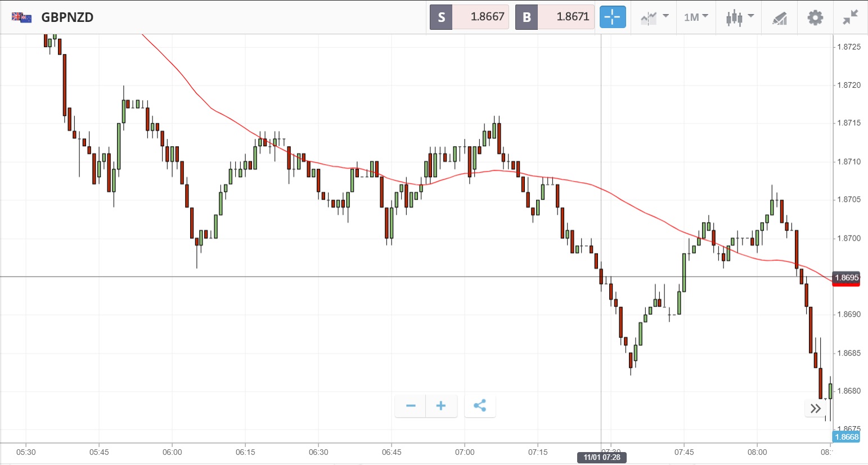Click the 1.8695 crosshair price label

tap(846, 278)
